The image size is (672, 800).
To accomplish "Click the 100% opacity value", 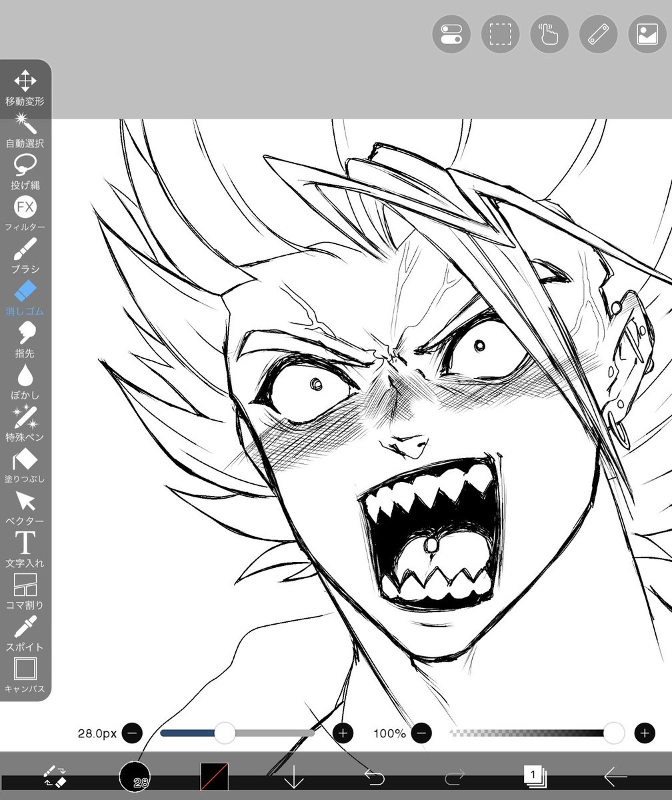I will pyautogui.click(x=389, y=733).
